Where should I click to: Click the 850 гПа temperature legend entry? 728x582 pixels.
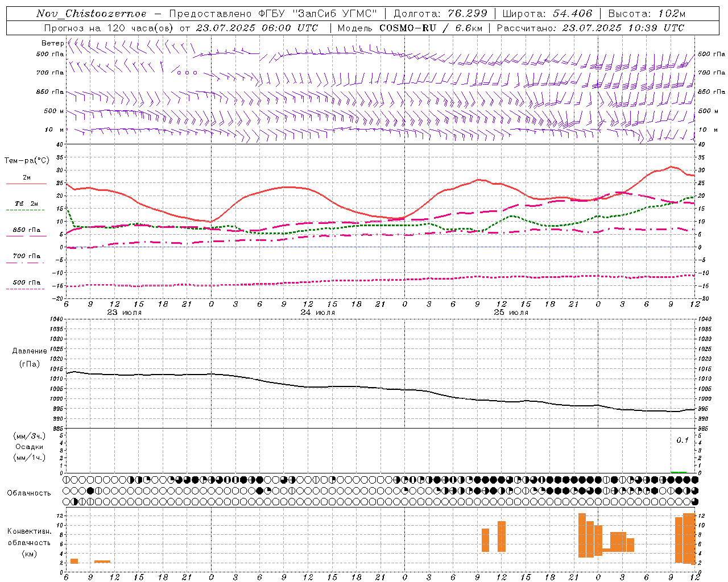[x=26, y=230]
